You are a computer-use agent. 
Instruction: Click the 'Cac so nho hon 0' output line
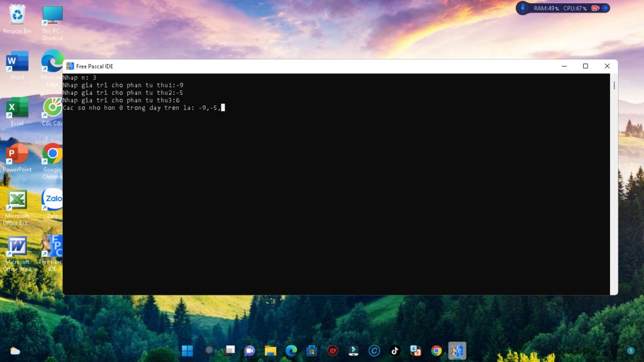(x=142, y=107)
